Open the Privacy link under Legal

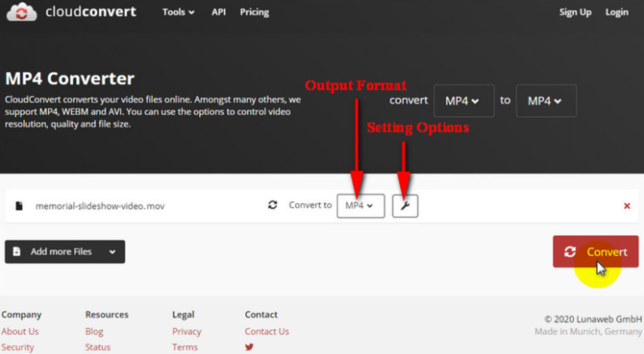(x=187, y=331)
